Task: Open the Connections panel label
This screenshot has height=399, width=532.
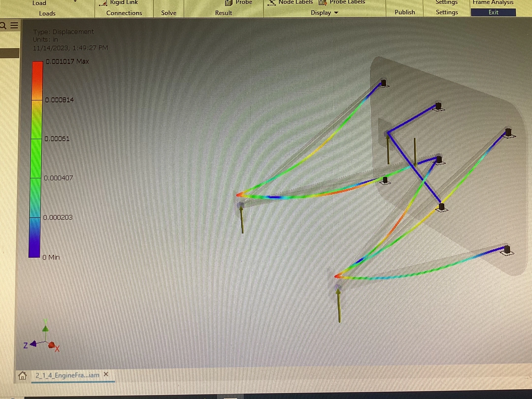Action: coord(124,13)
